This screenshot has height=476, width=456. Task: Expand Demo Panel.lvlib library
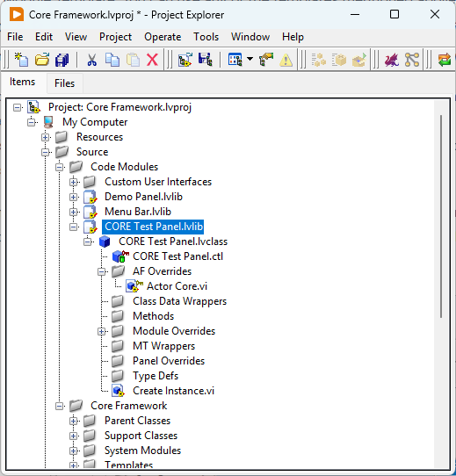tap(73, 197)
